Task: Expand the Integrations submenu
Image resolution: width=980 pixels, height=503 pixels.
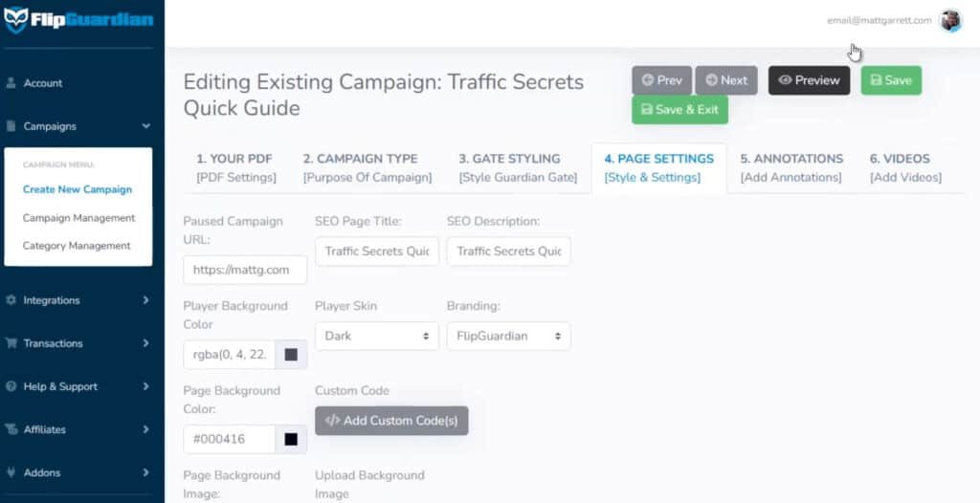Action: click(x=145, y=300)
